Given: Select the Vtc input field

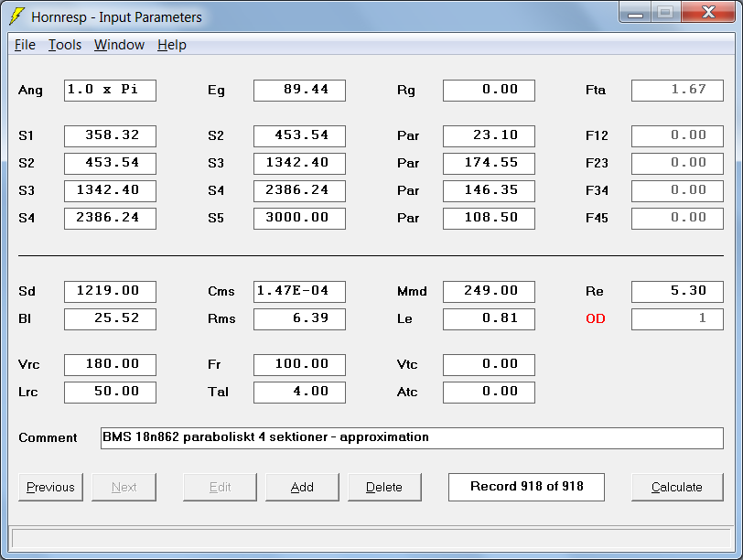Looking at the screenshot, I should click(489, 365).
